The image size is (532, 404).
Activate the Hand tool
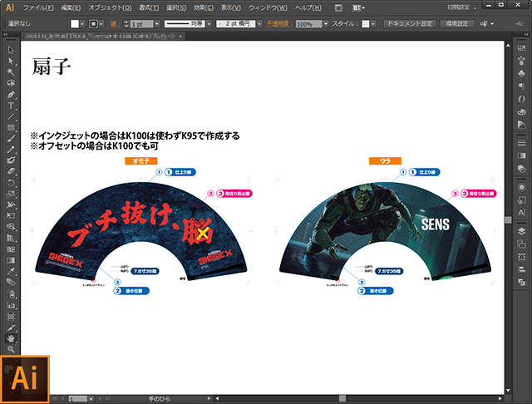(11, 338)
